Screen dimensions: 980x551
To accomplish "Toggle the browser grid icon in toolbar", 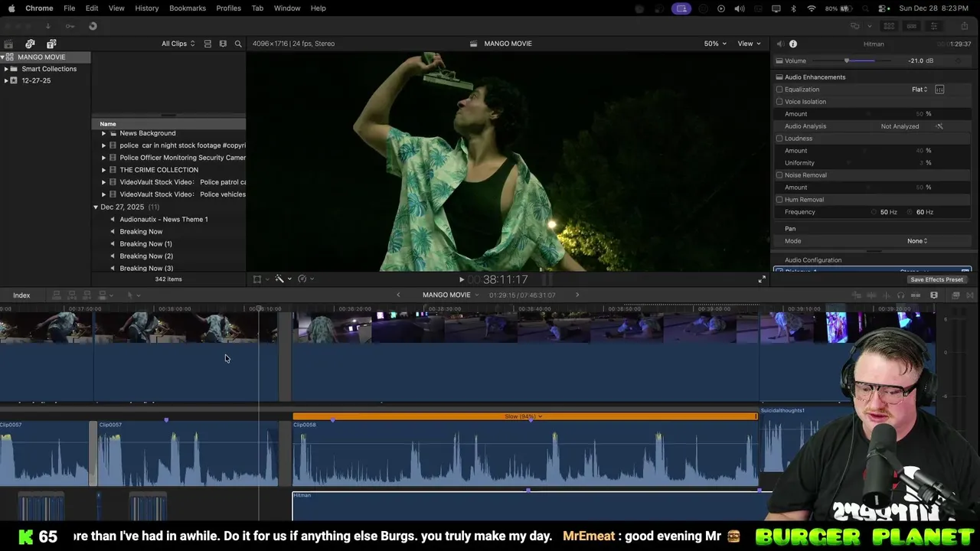I will 889,26.
